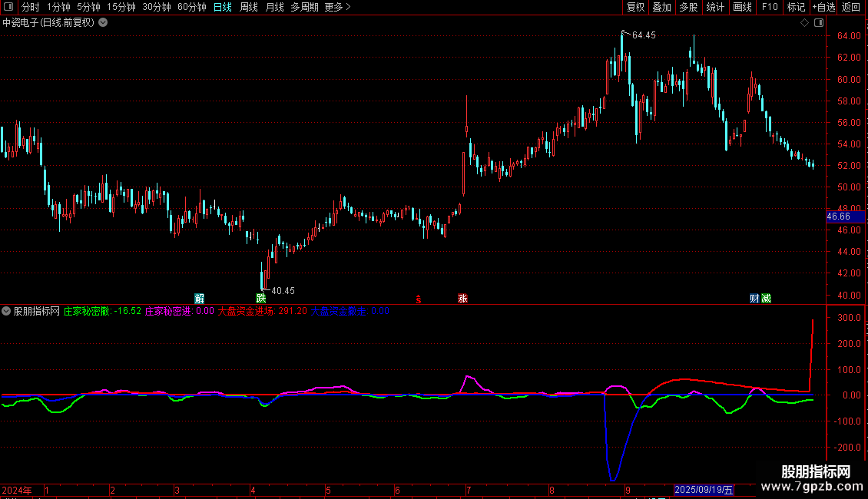Click month 9 on the time axis
The width and height of the screenshot is (868, 499).
628,491
